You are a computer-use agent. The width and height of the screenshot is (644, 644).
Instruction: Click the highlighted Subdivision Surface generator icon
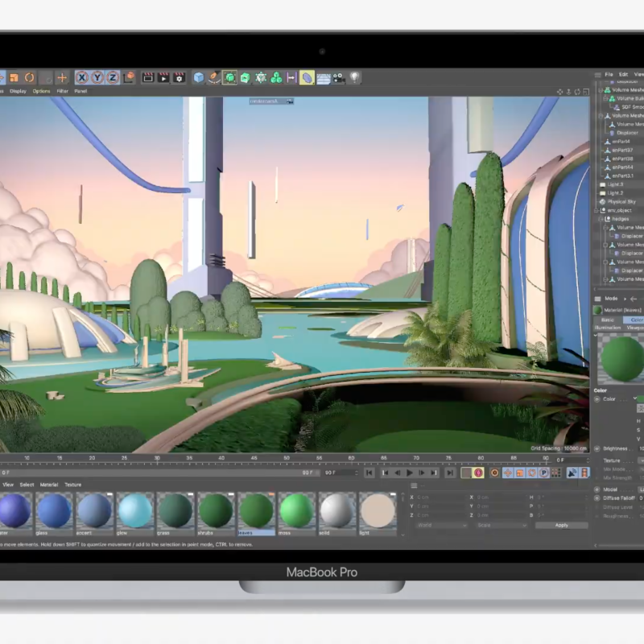[229, 77]
